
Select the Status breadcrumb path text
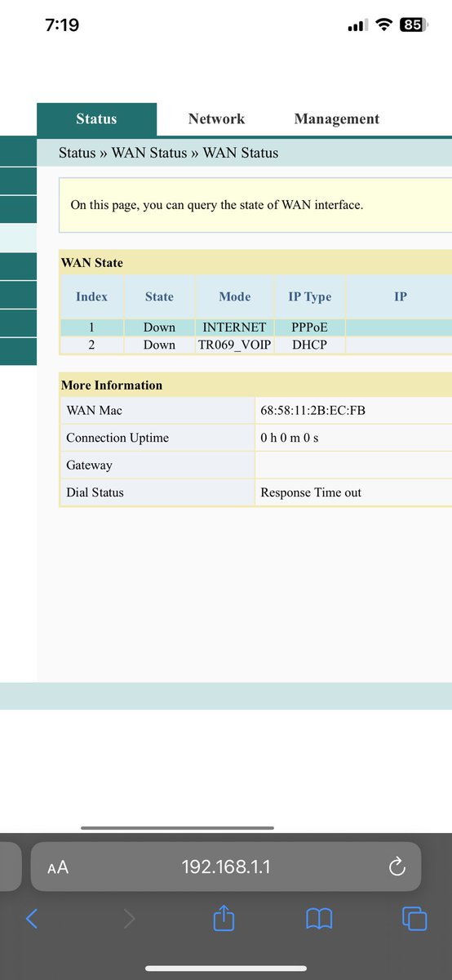168,153
